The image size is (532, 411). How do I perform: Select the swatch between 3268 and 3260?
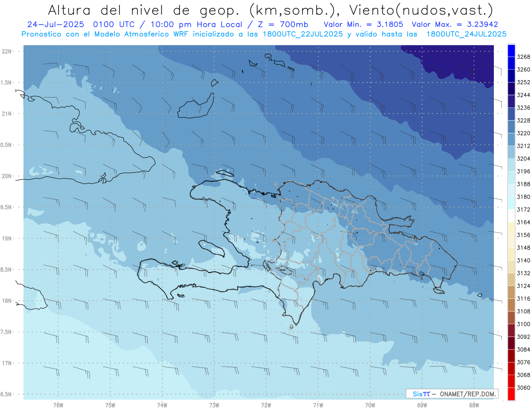click(x=511, y=63)
